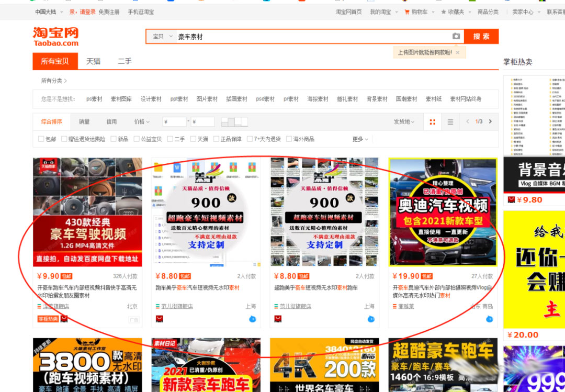Image resolution: width=565 pixels, height=392 pixels.
Task: Check the 包邮 free shipping filter
Action: pos(41,139)
